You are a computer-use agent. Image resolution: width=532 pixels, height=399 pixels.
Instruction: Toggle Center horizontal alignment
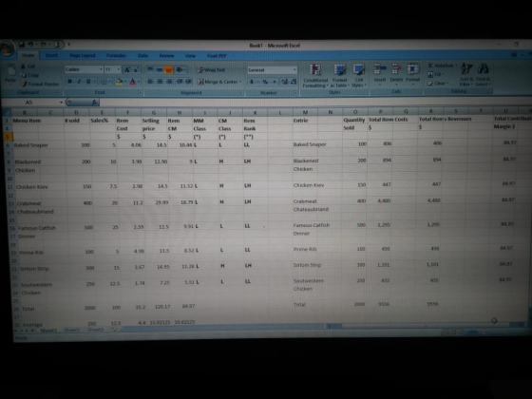[160, 82]
